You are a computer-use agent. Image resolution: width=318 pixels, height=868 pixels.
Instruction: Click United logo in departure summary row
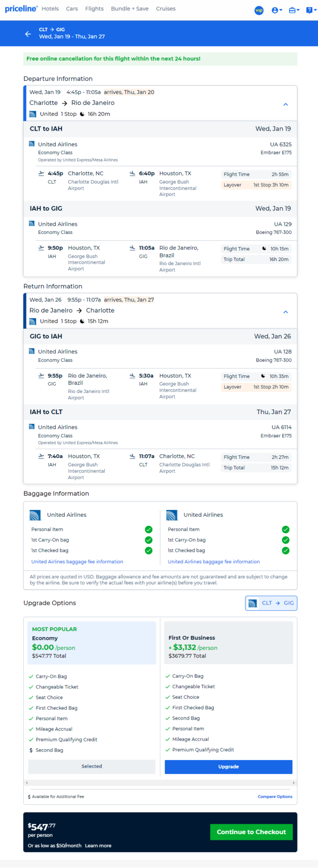coord(33,114)
